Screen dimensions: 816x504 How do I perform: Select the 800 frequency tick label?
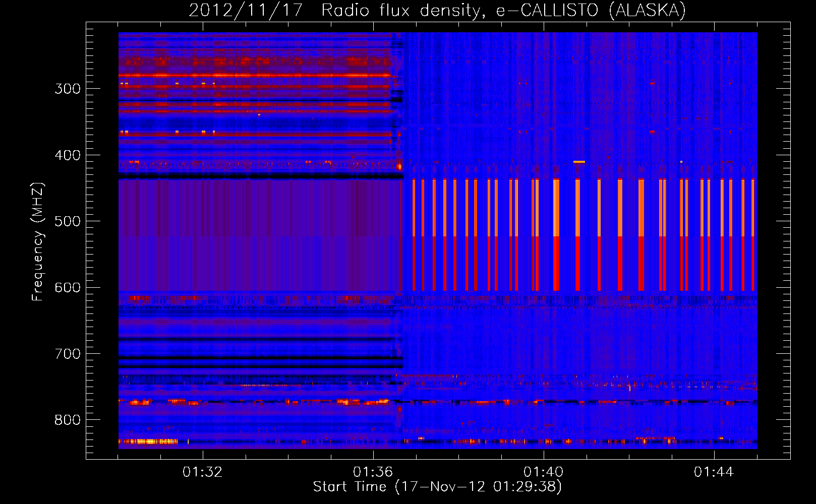[68, 420]
